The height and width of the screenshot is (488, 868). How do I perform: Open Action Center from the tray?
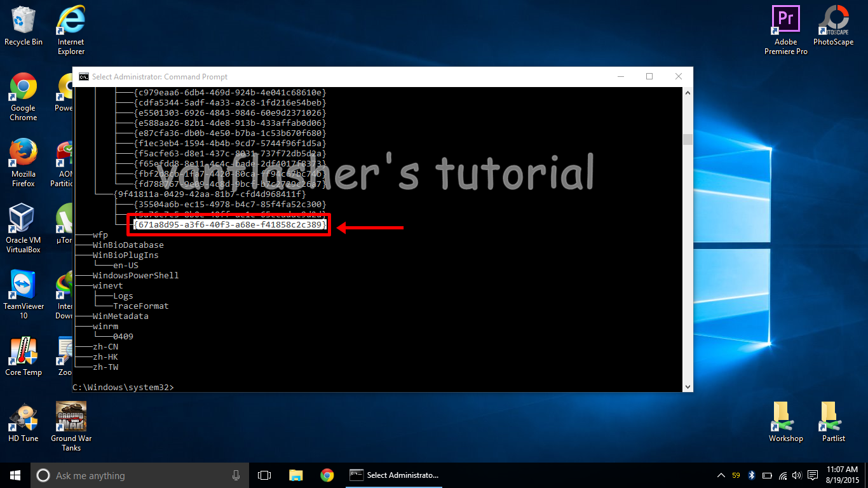pos(813,475)
